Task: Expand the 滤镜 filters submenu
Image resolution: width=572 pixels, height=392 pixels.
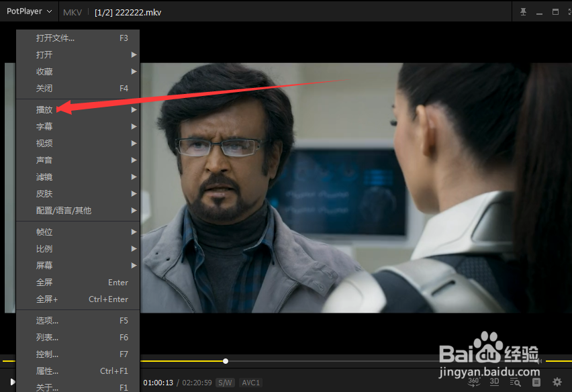Action: [x=78, y=177]
